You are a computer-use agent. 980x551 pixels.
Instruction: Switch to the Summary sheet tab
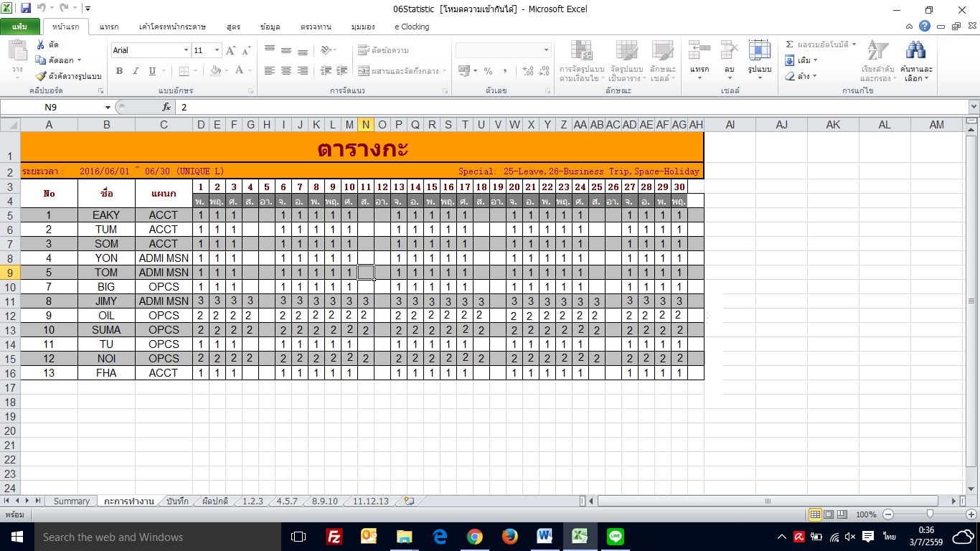point(72,501)
